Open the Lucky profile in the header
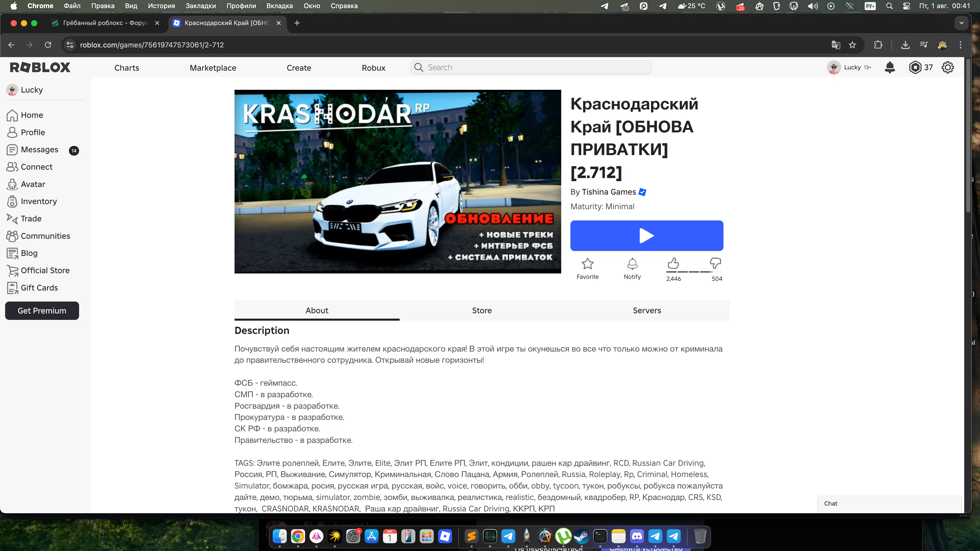Image resolution: width=980 pixels, height=551 pixels. (x=849, y=67)
